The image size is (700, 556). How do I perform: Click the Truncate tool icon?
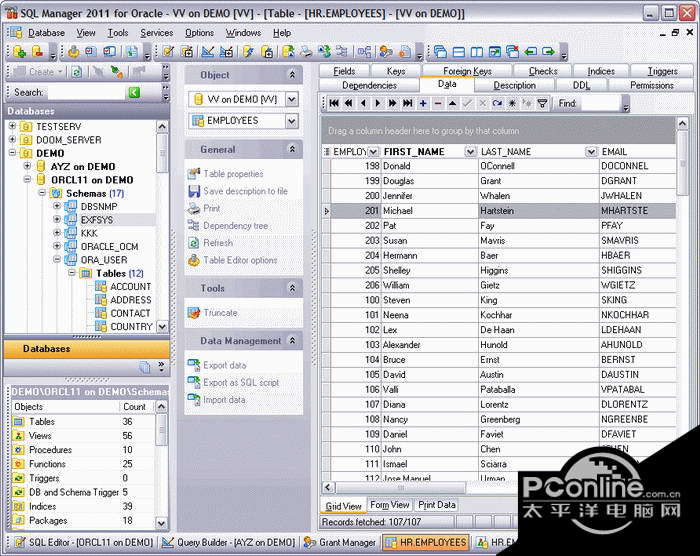click(194, 313)
